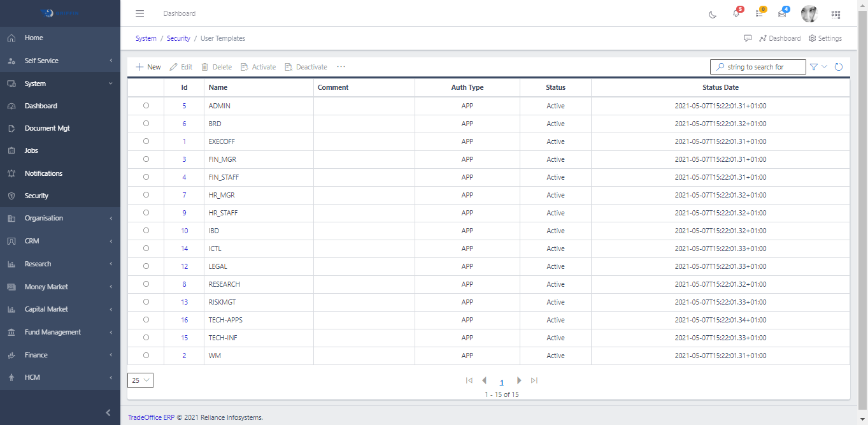Collapse the System menu in the sidebar
The height and width of the screenshot is (425, 868).
tap(35, 83)
